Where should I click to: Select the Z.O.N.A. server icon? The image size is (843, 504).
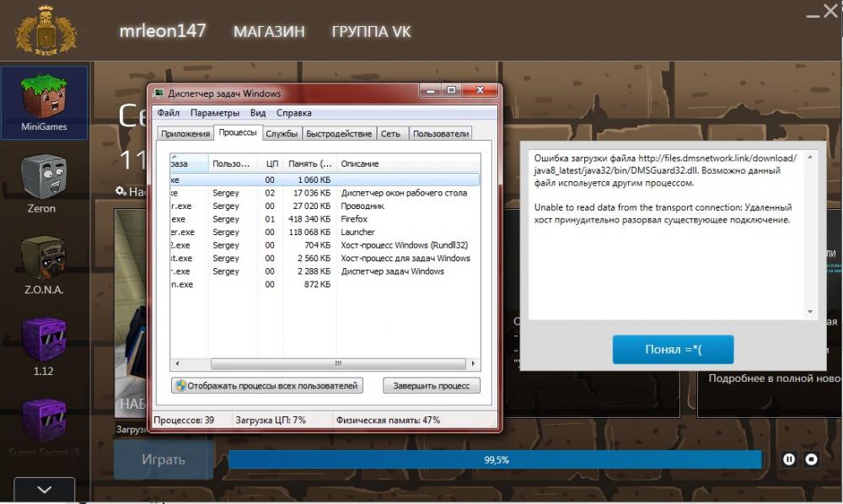(x=44, y=265)
